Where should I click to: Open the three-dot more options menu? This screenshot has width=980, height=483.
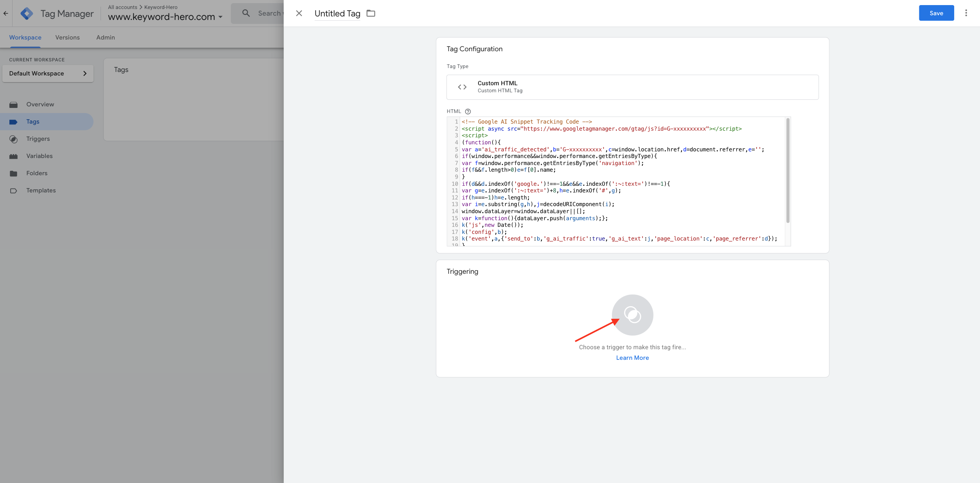click(x=966, y=13)
